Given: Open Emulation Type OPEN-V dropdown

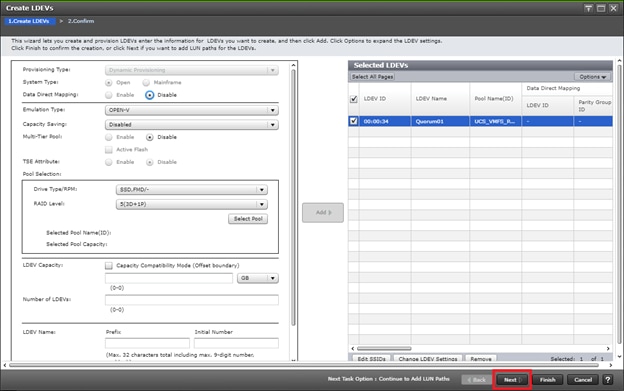Looking at the screenshot, I should coord(192,110).
